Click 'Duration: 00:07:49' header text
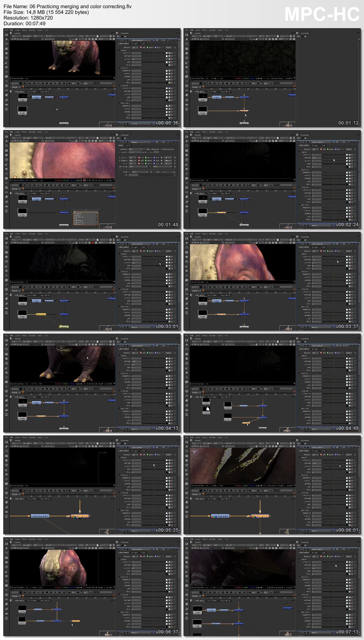This screenshot has width=364, height=640. click(25, 23)
